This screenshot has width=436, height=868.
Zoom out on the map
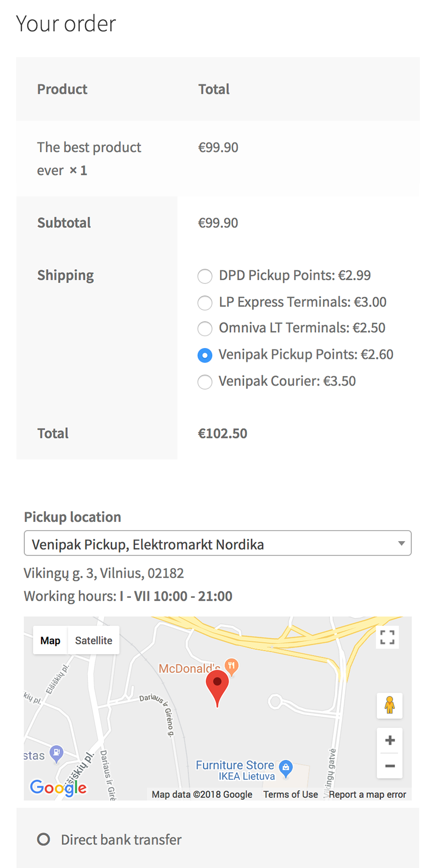[x=389, y=766]
